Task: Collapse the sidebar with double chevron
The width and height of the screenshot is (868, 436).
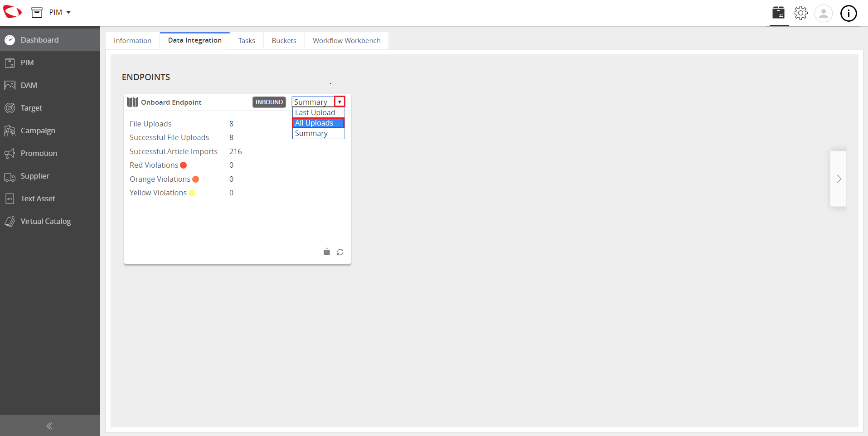Action: click(49, 426)
